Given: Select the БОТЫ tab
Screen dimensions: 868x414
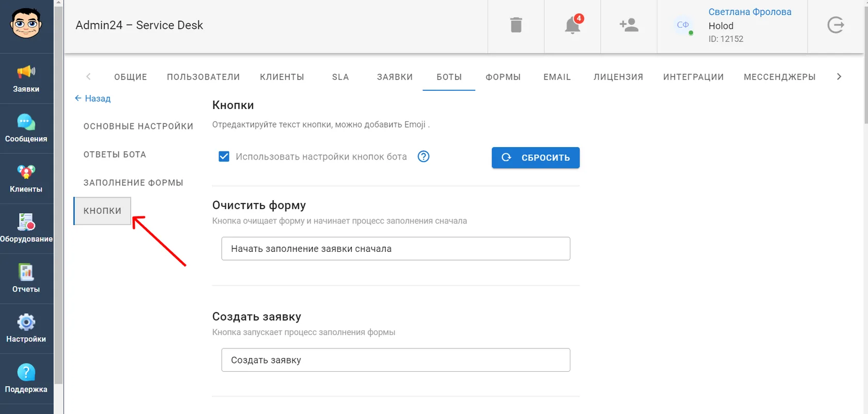Looking at the screenshot, I should [x=449, y=77].
